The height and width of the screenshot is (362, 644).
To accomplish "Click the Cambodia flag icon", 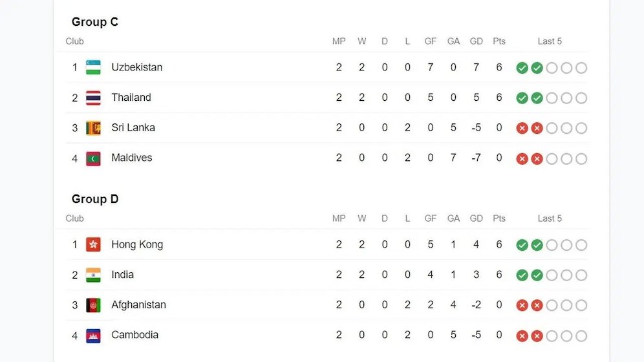I will pos(93,335).
